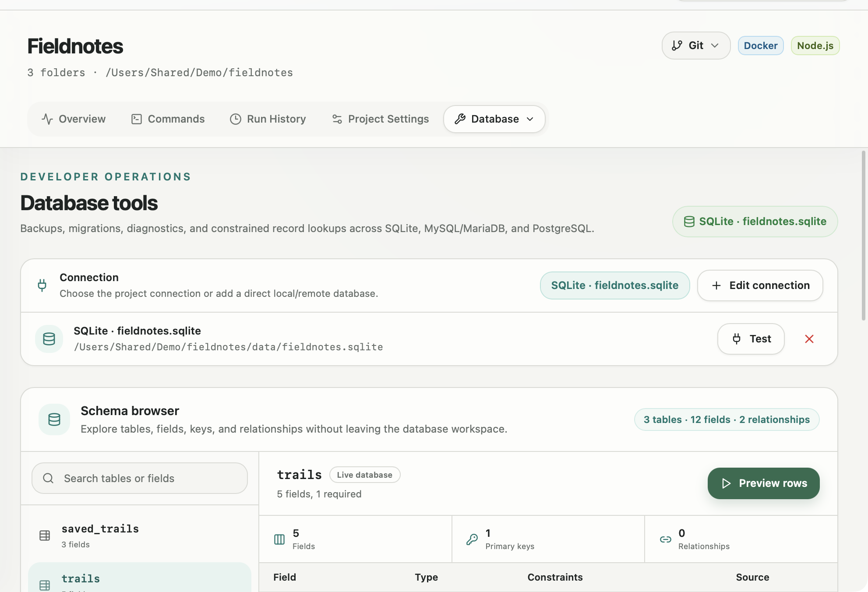
Task: Focus the Search tables or fields box
Action: (x=140, y=478)
